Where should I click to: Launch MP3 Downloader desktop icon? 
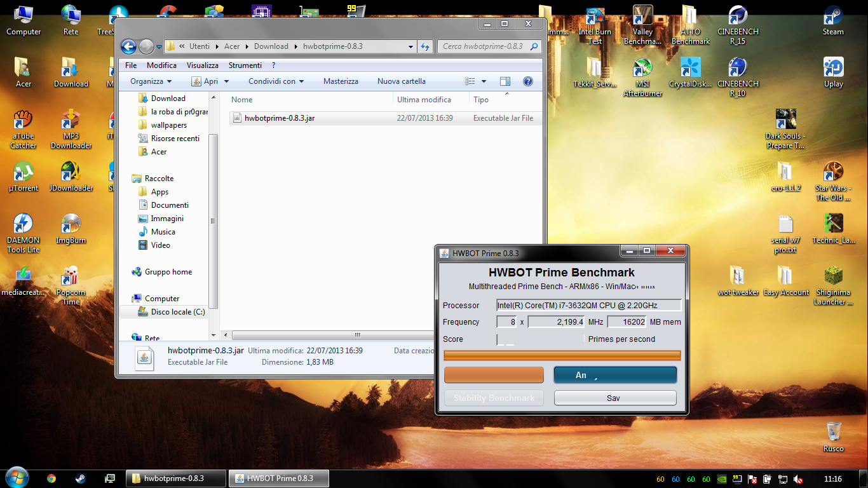point(71,130)
